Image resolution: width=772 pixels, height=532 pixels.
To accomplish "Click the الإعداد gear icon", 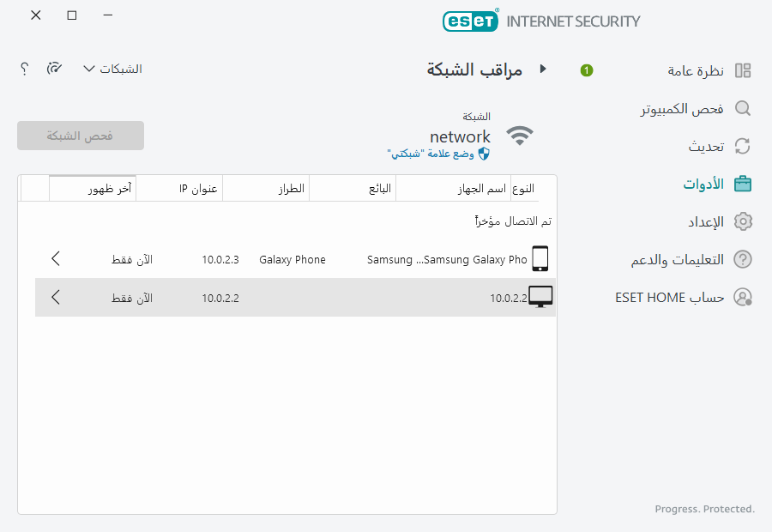I will (x=743, y=221).
